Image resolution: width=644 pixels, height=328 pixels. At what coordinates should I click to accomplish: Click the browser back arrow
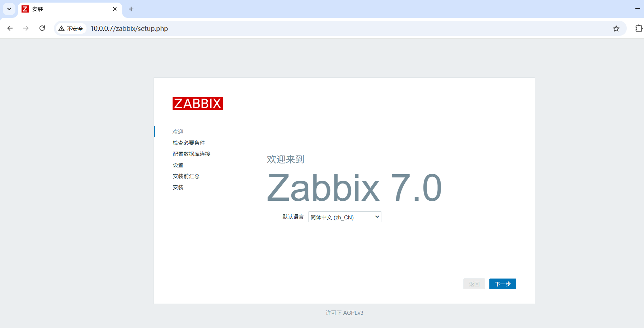(10, 28)
